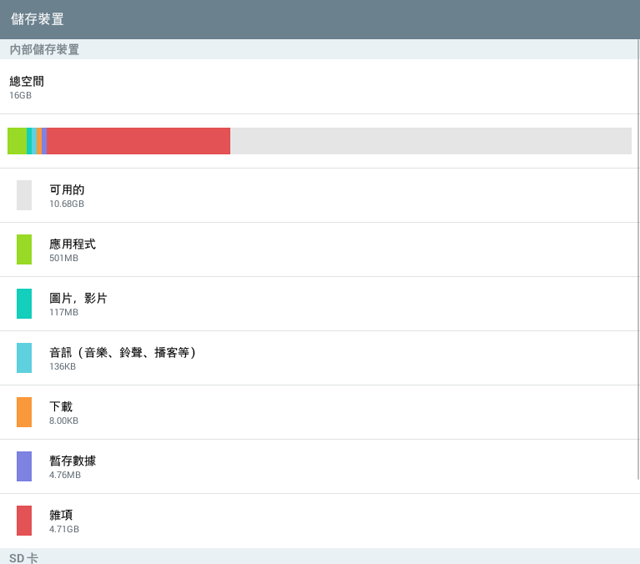640x564 pixels.
Task: Select the 可用的 10.68GB row
Action: tap(319, 195)
